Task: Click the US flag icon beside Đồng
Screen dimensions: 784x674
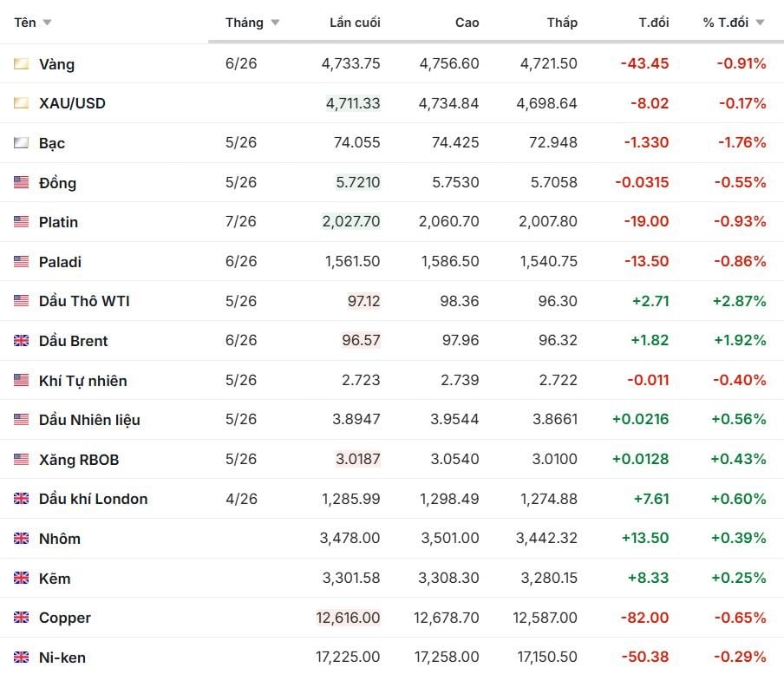Action: (x=22, y=183)
